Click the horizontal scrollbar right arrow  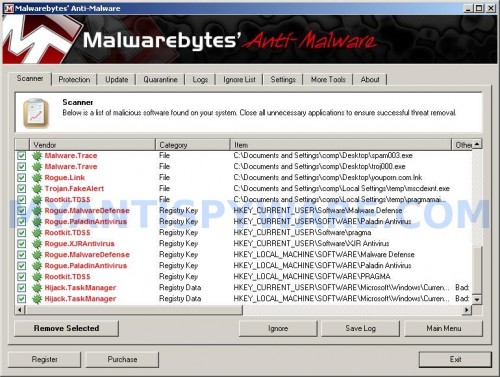(467, 310)
